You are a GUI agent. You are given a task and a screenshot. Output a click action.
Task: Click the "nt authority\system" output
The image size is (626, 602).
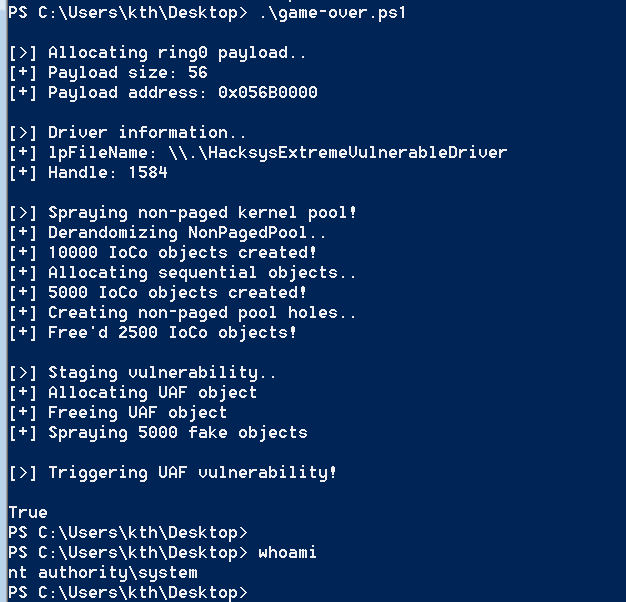pos(102,573)
